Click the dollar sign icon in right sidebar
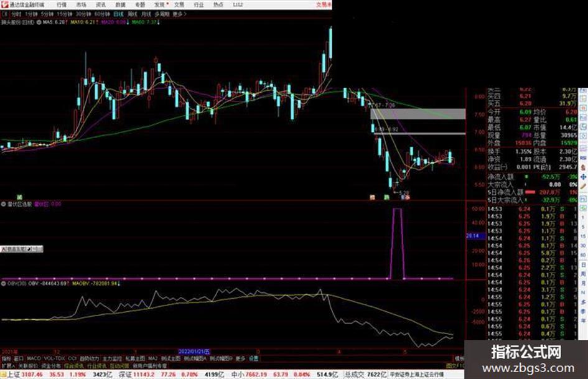The image size is (588, 379). tap(583, 167)
